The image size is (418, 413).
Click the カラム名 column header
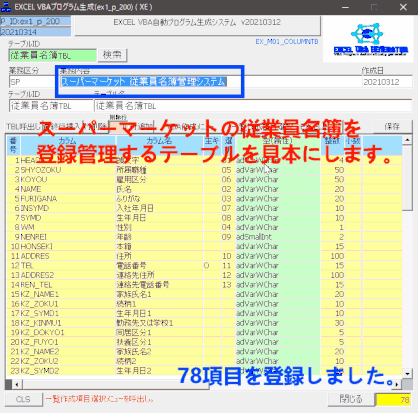[x=159, y=141]
